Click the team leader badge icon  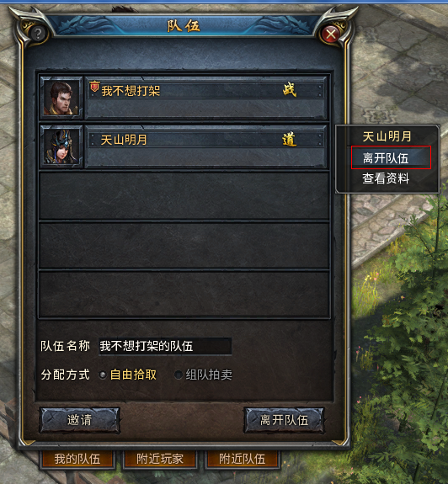coord(94,87)
